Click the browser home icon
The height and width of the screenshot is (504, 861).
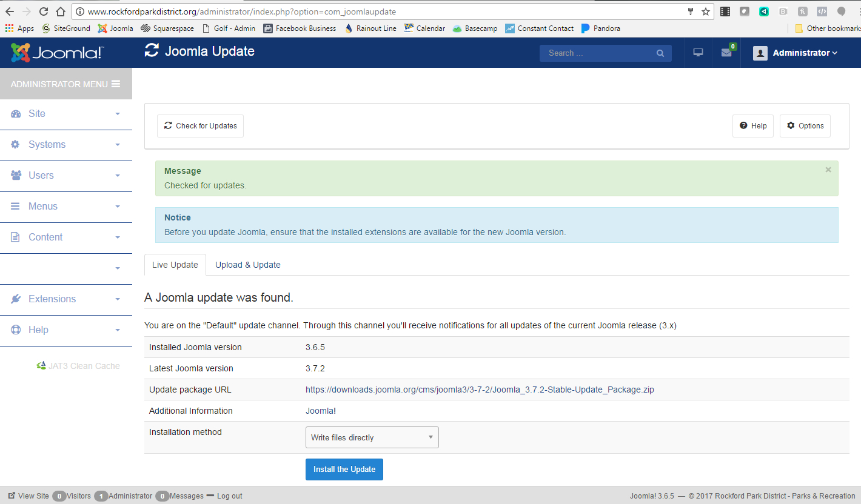click(x=60, y=12)
